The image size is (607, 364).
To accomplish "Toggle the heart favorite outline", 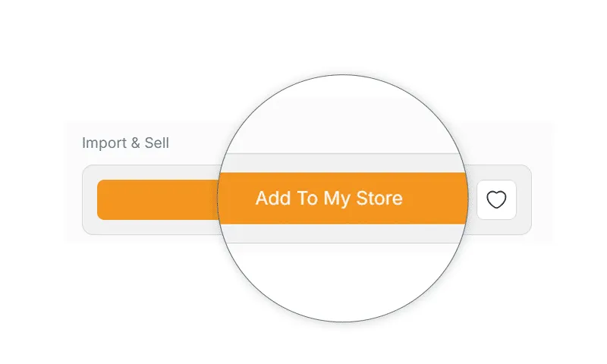I will (496, 199).
